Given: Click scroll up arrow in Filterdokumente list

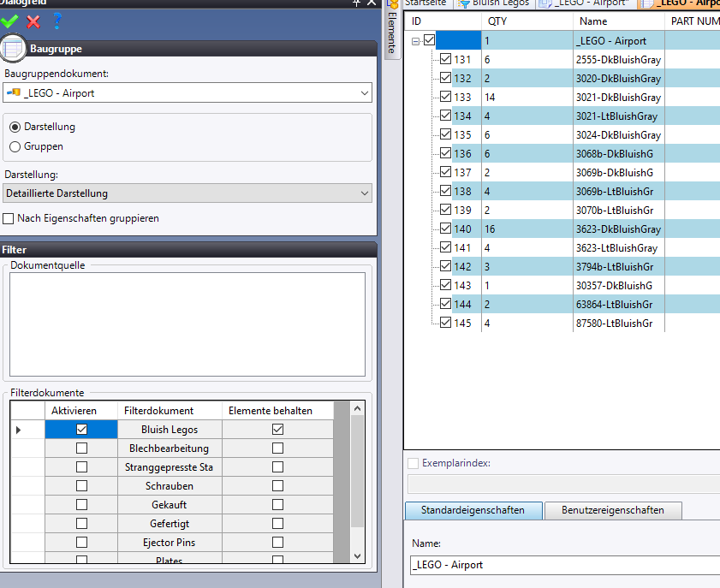Looking at the screenshot, I should [358, 408].
